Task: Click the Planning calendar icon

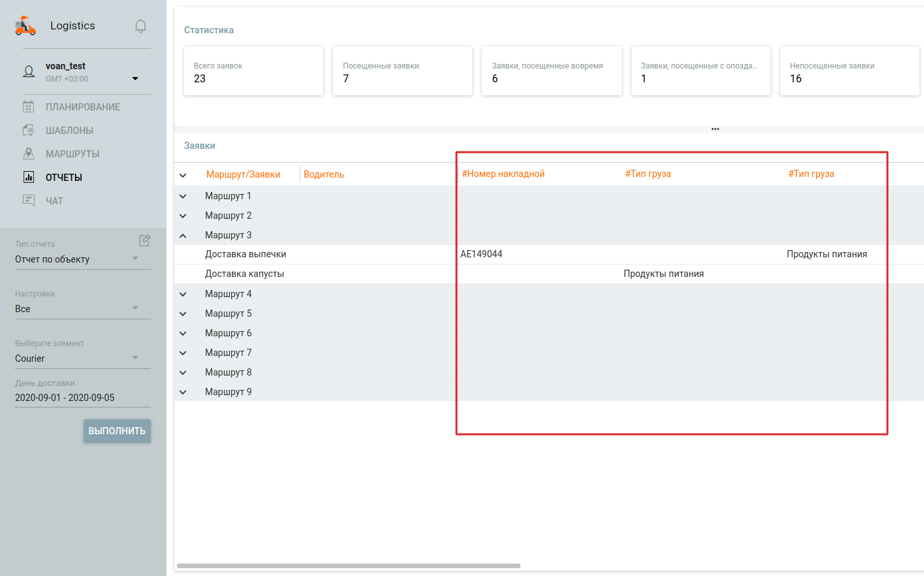Action: pyautogui.click(x=29, y=106)
